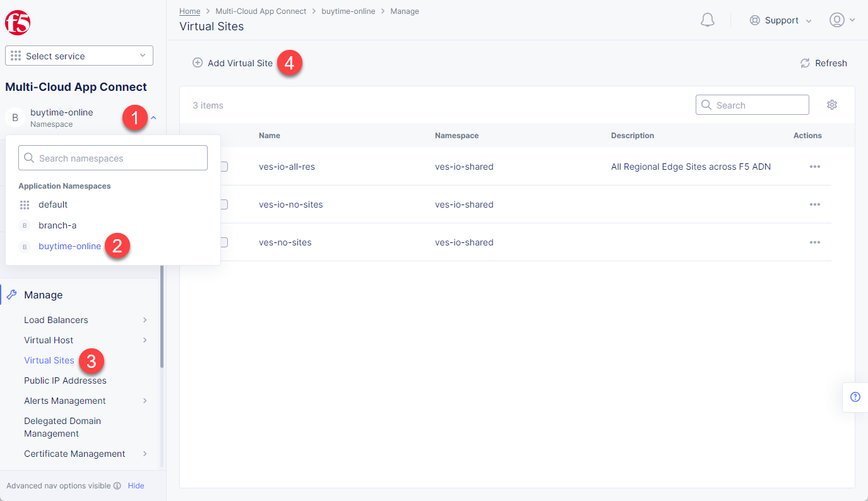Click the default namespace grid icon
Image resolution: width=868 pixels, height=501 pixels.
click(25, 204)
